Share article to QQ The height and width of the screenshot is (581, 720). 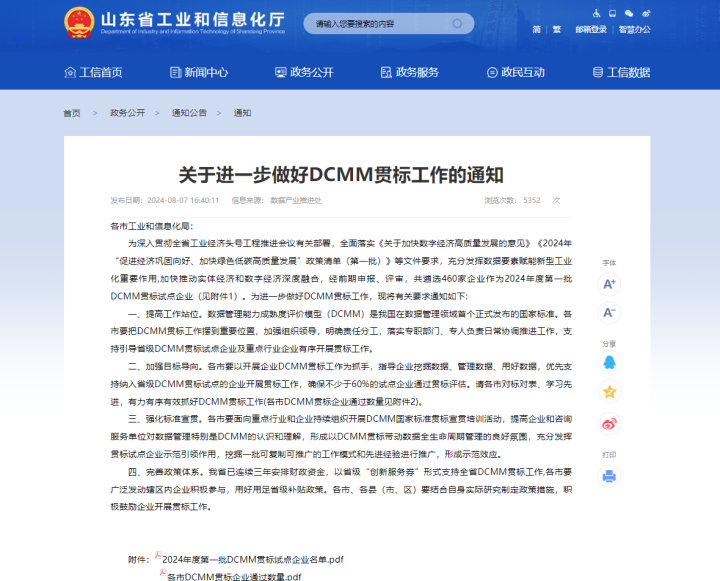point(609,362)
